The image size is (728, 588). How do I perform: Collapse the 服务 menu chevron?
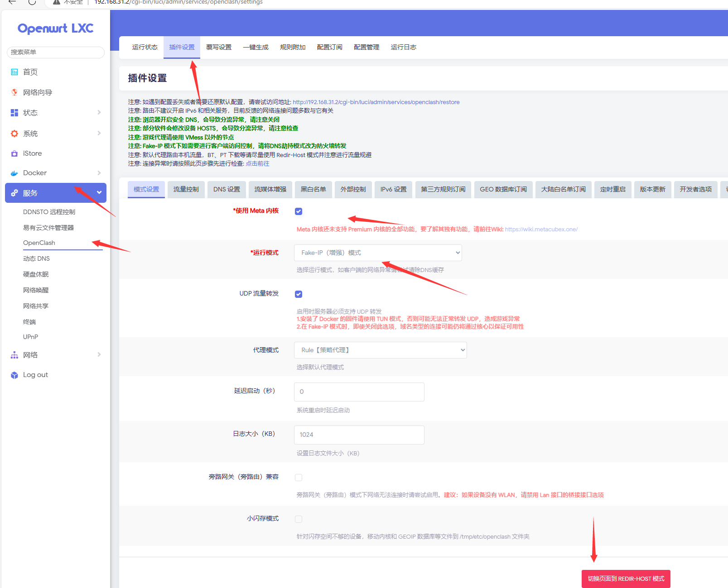point(99,193)
